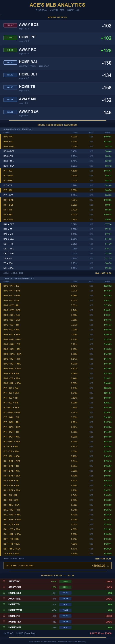115x644 pixels.
Task: Click the PRIME badge for AWAY BOS
Action: pyautogui.click(x=10, y=25)
